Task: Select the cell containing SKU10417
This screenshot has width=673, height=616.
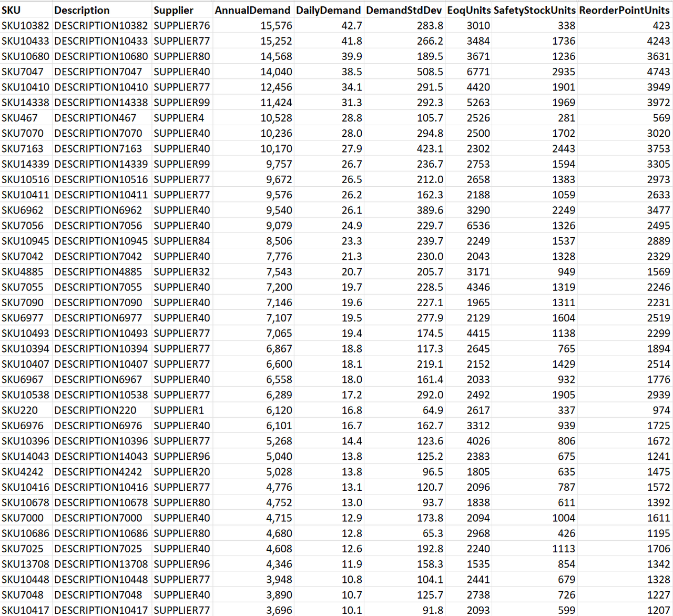Action: [25, 610]
